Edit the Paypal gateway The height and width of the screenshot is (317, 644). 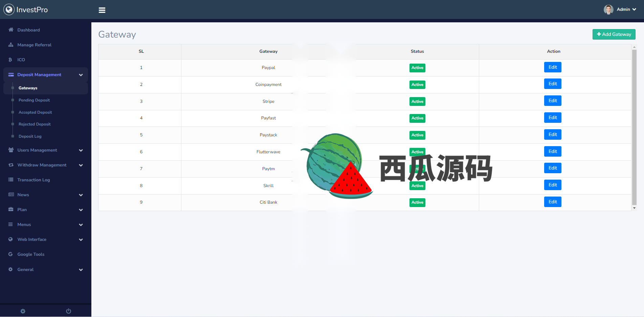(553, 67)
